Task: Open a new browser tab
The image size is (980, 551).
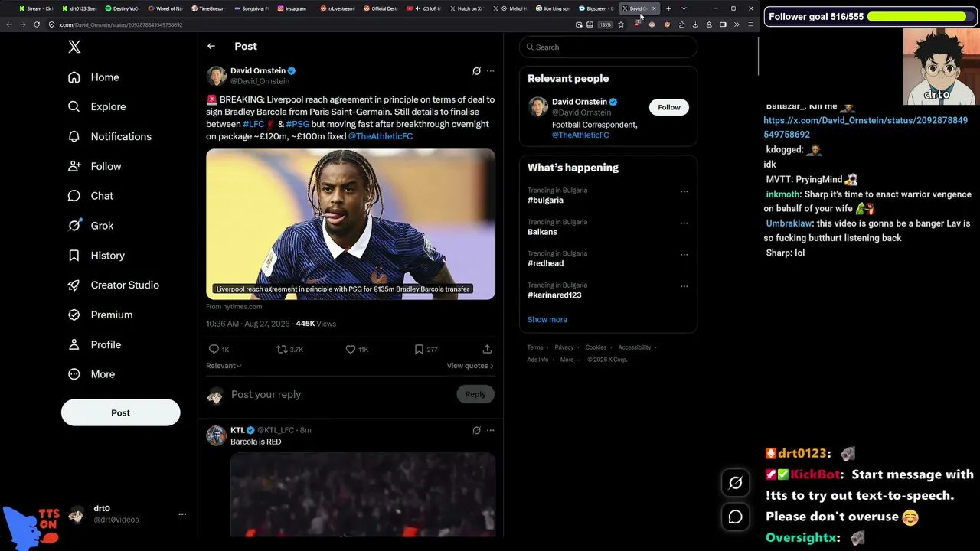Action: coord(668,8)
